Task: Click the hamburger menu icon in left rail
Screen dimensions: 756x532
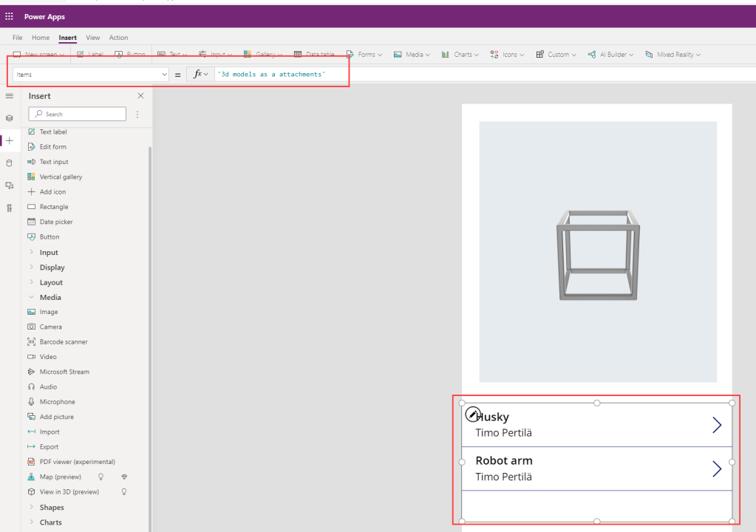Action: pos(10,96)
